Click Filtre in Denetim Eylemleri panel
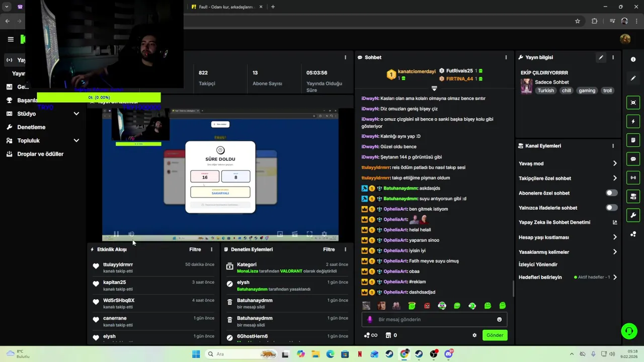 329,249
